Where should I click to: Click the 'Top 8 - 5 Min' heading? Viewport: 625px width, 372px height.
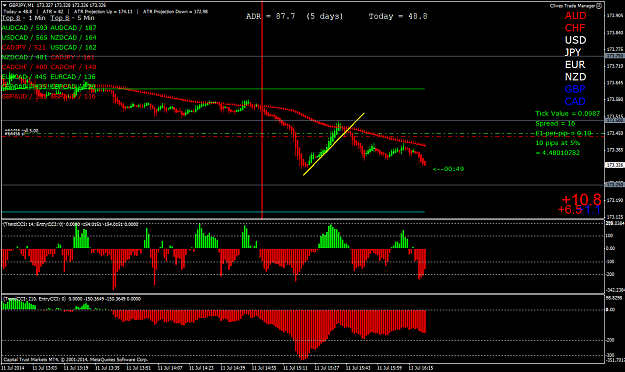click(x=72, y=18)
